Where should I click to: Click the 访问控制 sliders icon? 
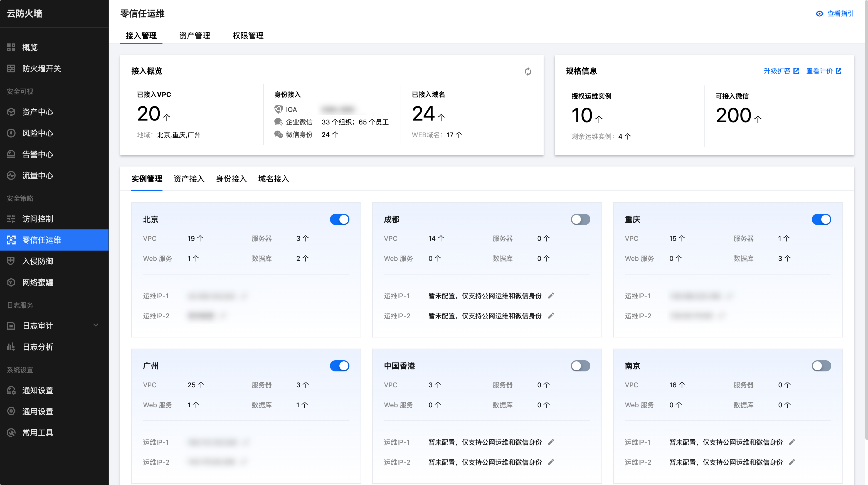(11, 219)
